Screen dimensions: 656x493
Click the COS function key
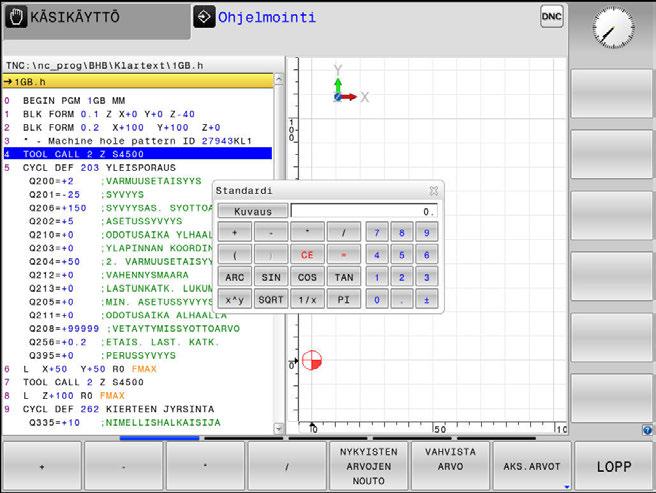pyautogui.click(x=307, y=277)
